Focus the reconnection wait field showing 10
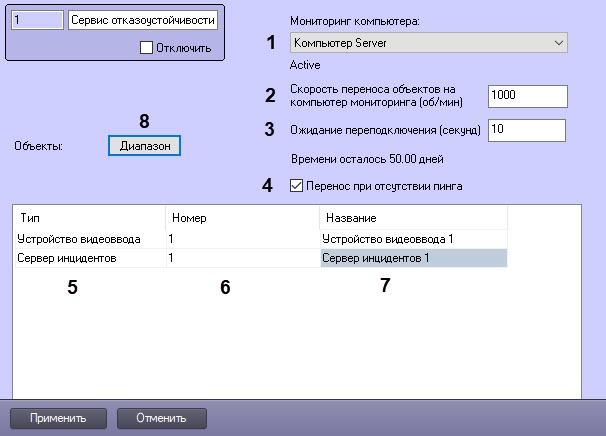Screen dimensions: 606x436 pyautogui.click(x=526, y=130)
